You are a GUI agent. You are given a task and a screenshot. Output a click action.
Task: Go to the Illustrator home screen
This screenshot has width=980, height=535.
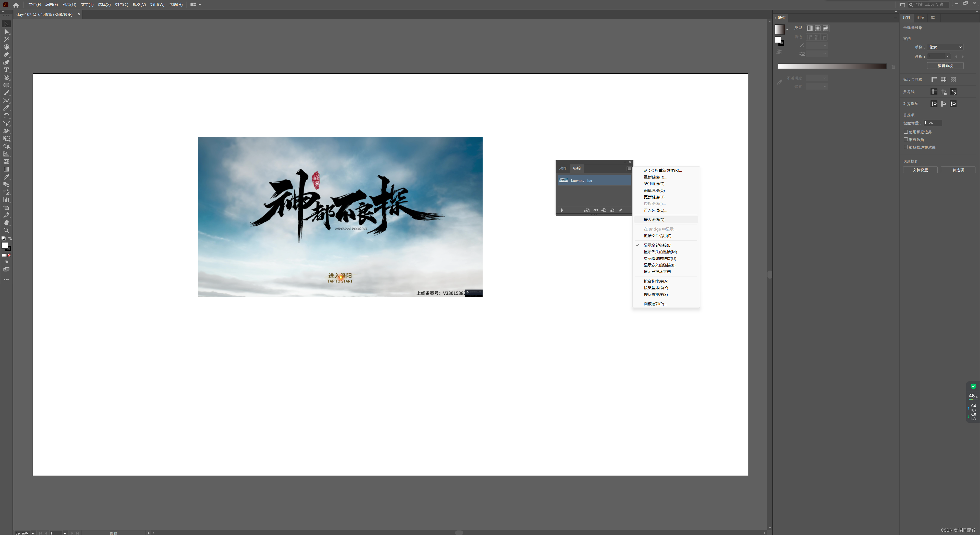[x=16, y=5]
